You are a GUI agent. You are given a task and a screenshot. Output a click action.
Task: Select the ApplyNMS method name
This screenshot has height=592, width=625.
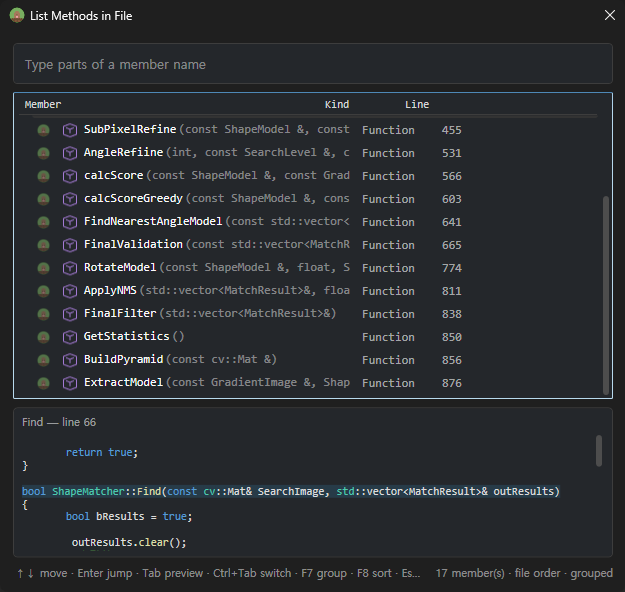click(x=110, y=290)
